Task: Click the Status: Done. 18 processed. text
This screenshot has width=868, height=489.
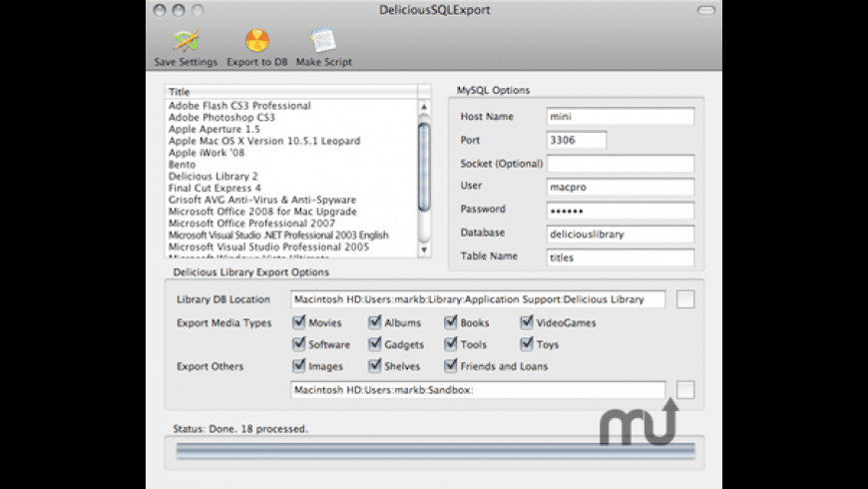Action: [240, 429]
